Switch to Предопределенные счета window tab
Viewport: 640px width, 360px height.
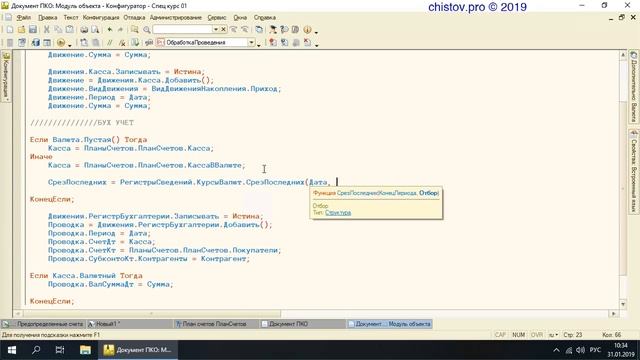pyautogui.click(x=43, y=324)
